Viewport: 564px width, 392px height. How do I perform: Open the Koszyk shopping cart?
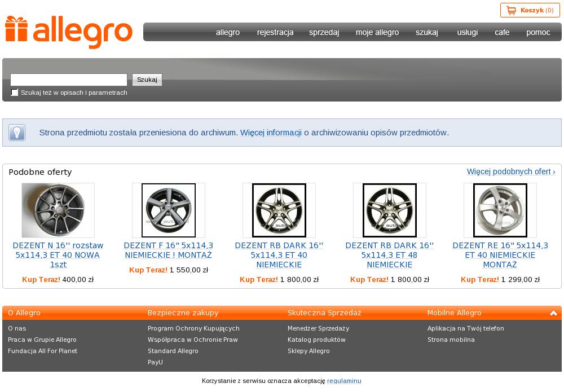(x=530, y=10)
